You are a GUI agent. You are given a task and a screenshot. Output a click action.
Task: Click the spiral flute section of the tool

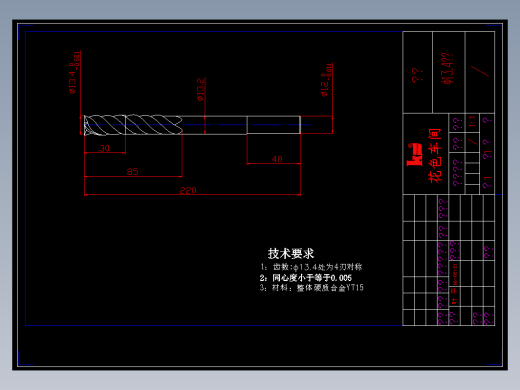tap(133, 125)
